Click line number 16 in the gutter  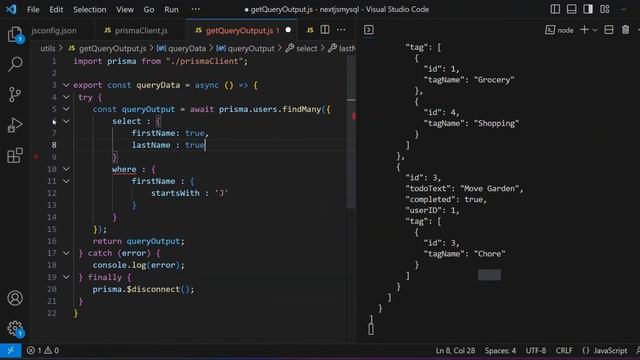pos(52,241)
